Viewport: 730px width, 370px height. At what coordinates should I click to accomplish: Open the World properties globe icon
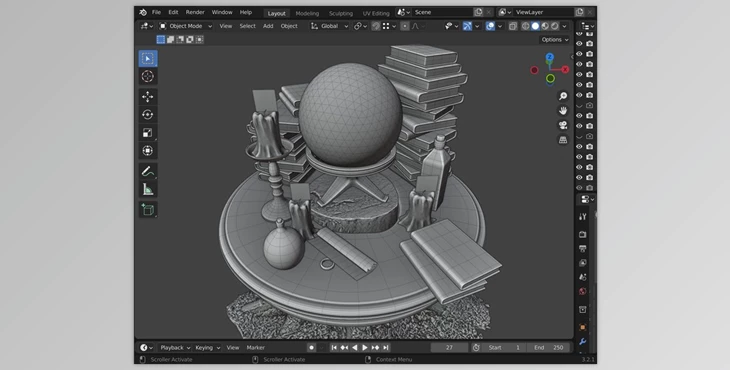tap(582, 292)
